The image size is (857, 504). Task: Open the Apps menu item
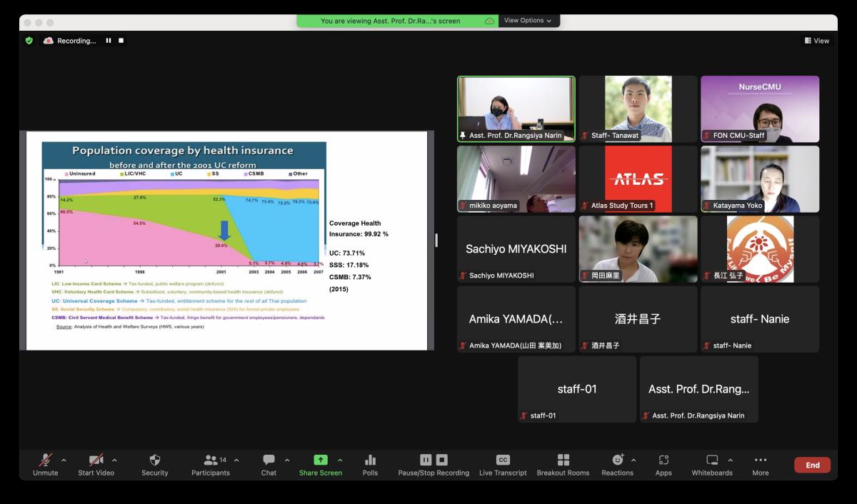pos(663,460)
